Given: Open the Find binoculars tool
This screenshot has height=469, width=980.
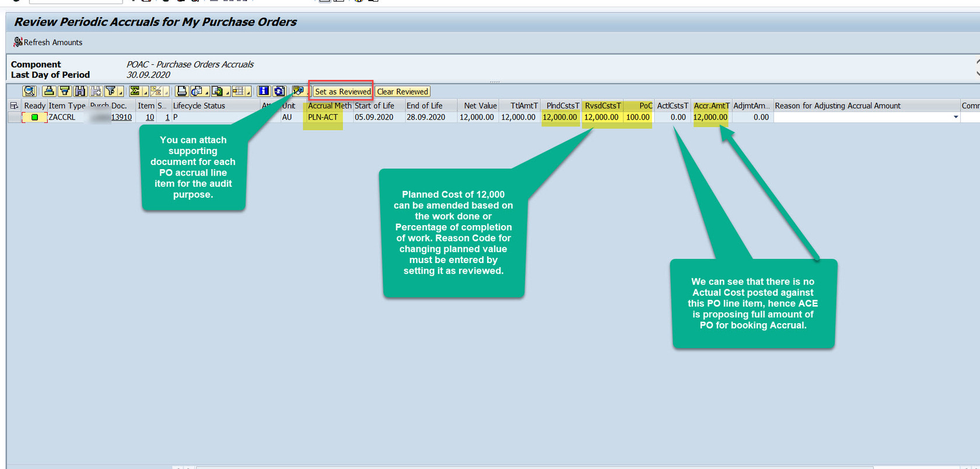Looking at the screenshot, I should click(80, 91).
